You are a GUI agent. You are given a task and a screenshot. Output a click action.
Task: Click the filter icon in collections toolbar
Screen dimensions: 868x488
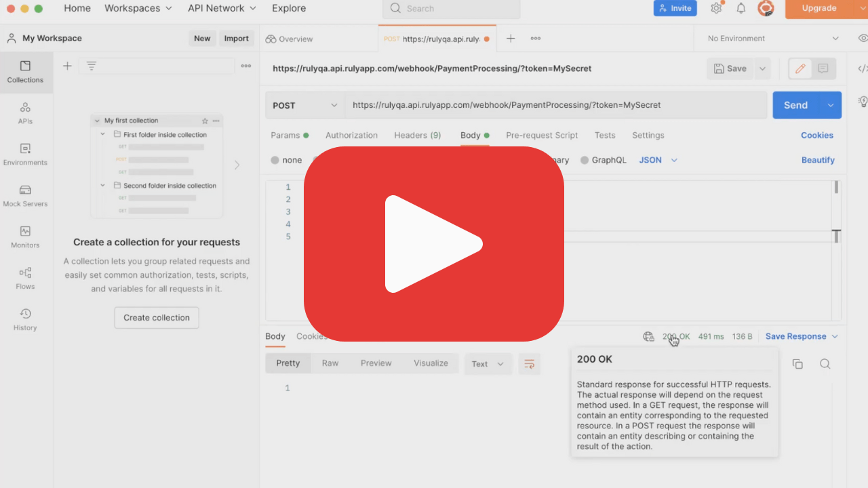pos(92,66)
